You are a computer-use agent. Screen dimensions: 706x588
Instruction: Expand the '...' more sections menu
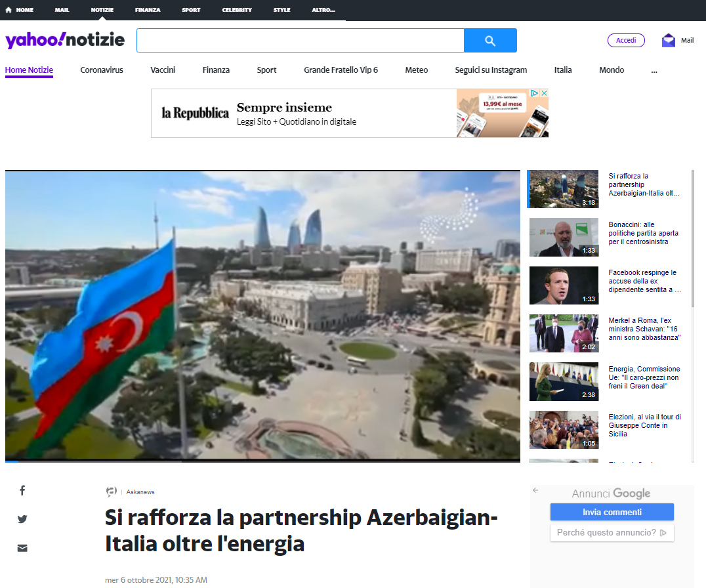pos(654,70)
